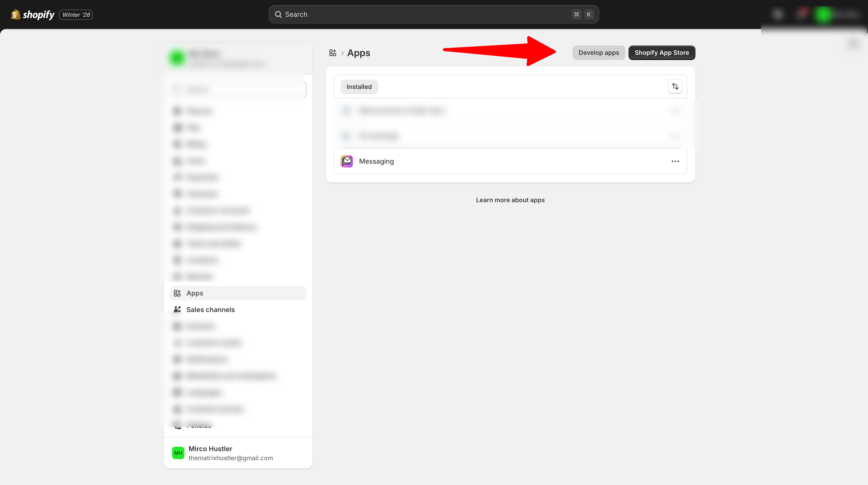Screen dimensions: 868x485
Task: Select the Installed filter tab
Action: 359,87
